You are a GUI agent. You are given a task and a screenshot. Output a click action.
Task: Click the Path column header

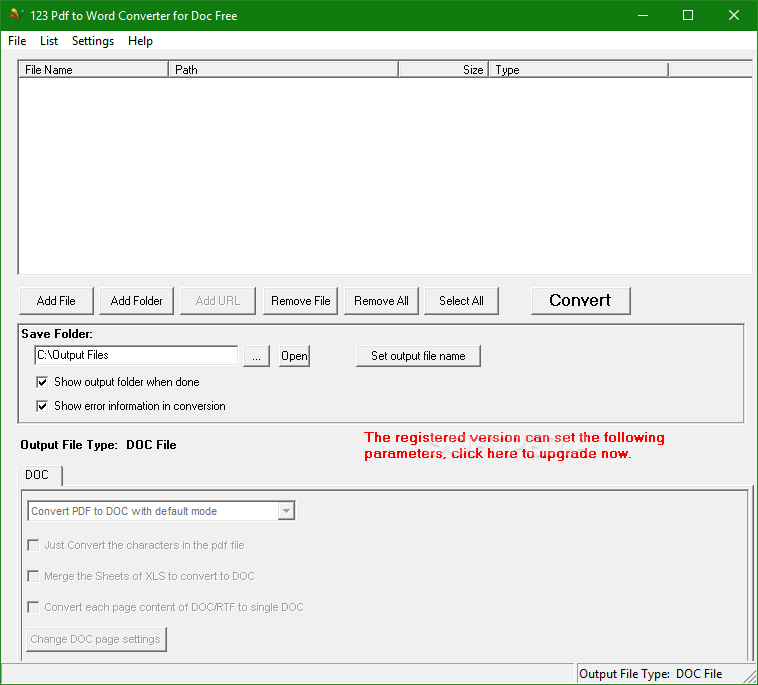pos(284,70)
